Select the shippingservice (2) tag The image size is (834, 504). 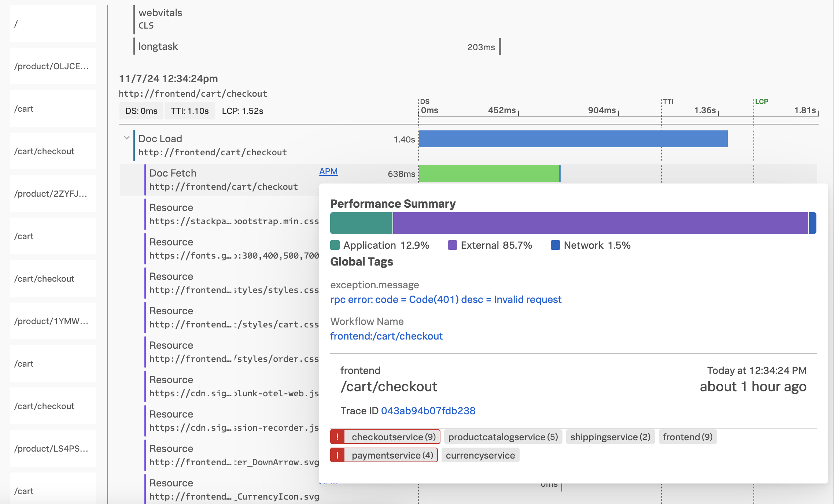[x=610, y=437]
